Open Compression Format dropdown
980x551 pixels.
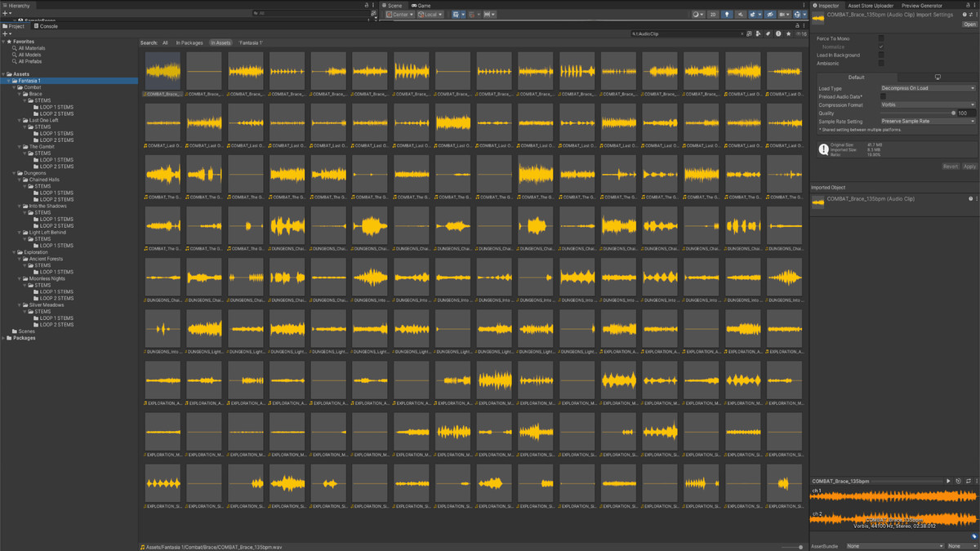click(x=927, y=104)
